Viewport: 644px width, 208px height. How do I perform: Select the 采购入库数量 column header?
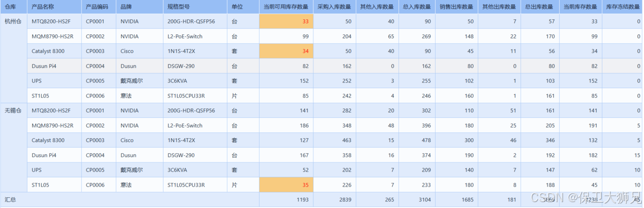[334, 7]
